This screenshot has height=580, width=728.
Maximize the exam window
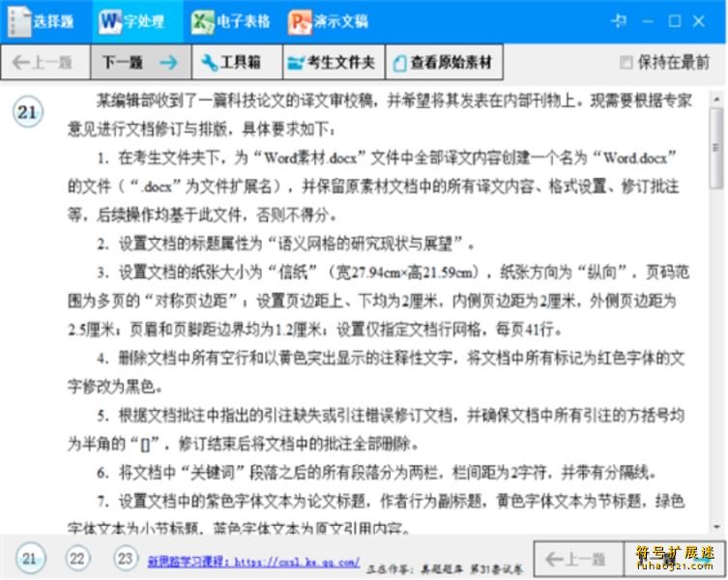point(675,21)
